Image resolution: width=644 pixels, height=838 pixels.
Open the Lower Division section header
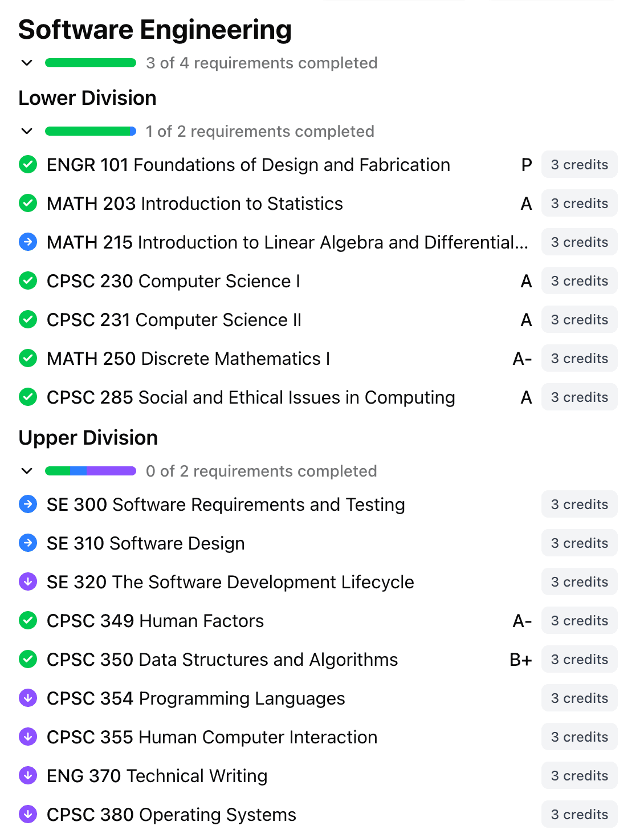pos(87,97)
